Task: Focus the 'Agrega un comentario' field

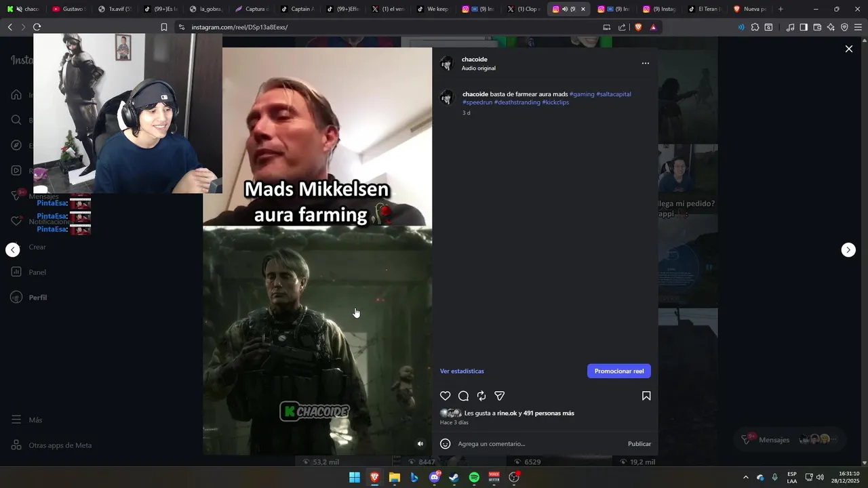Action: pyautogui.click(x=539, y=444)
